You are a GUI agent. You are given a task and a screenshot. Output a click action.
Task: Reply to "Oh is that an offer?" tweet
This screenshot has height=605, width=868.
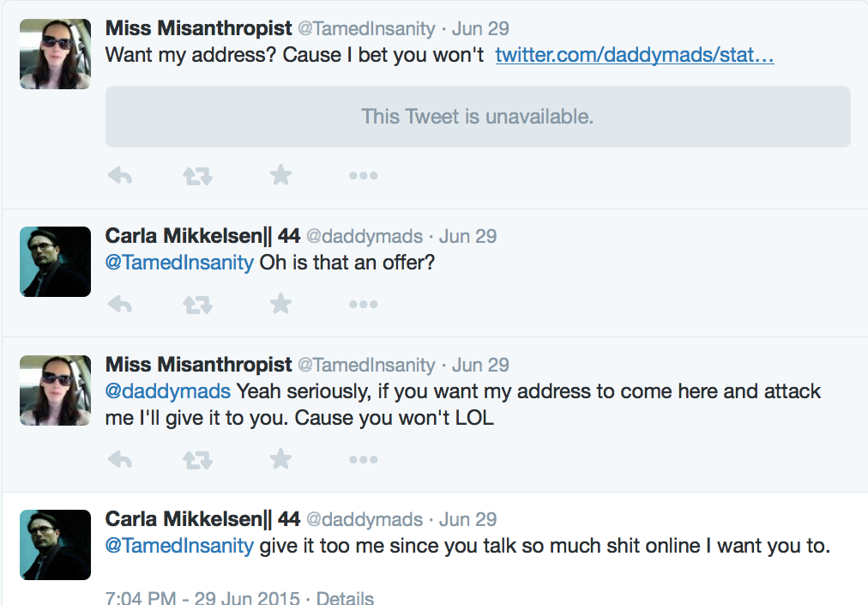[x=120, y=304]
